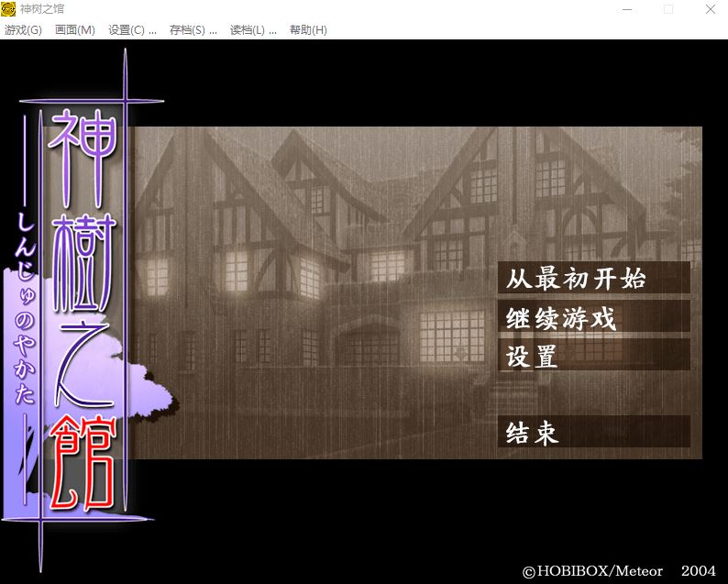Click the HOBIBOX/Meteor 2004 copyright text
Screen dimensions: 728x584
pyautogui.click(x=619, y=571)
